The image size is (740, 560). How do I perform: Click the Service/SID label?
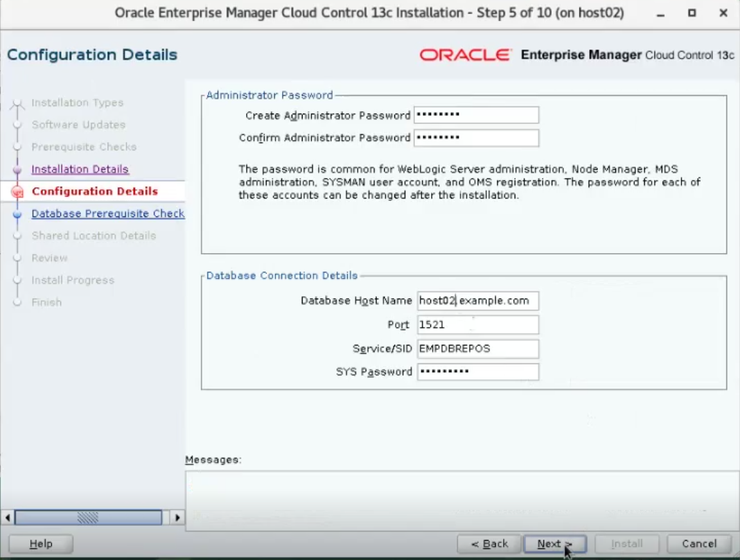pyautogui.click(x=382, y=349)
